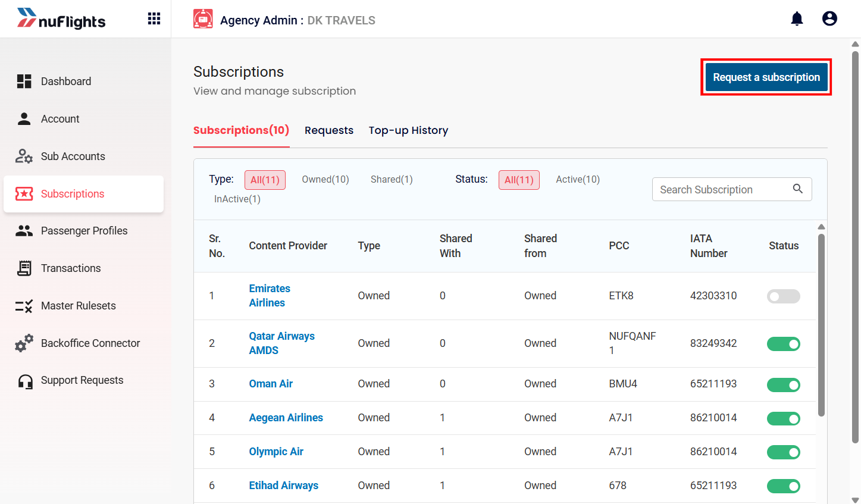This screenshot has height=504, width=861.
Task: Open Emirates Airlines provider link
Action: (270, 296)
